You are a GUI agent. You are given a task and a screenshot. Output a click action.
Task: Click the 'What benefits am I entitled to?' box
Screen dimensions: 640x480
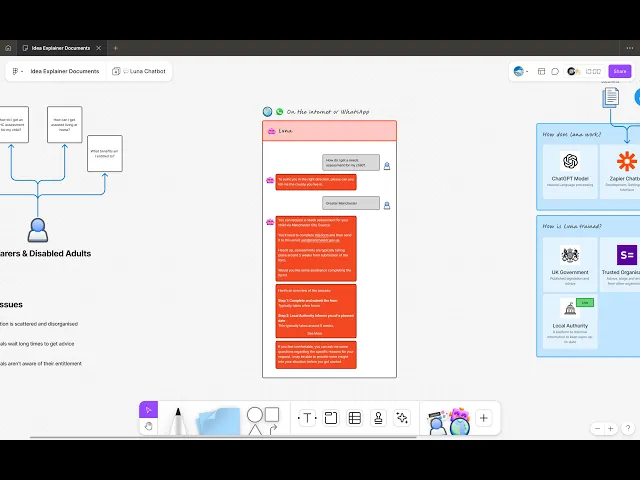coord(105,153)
